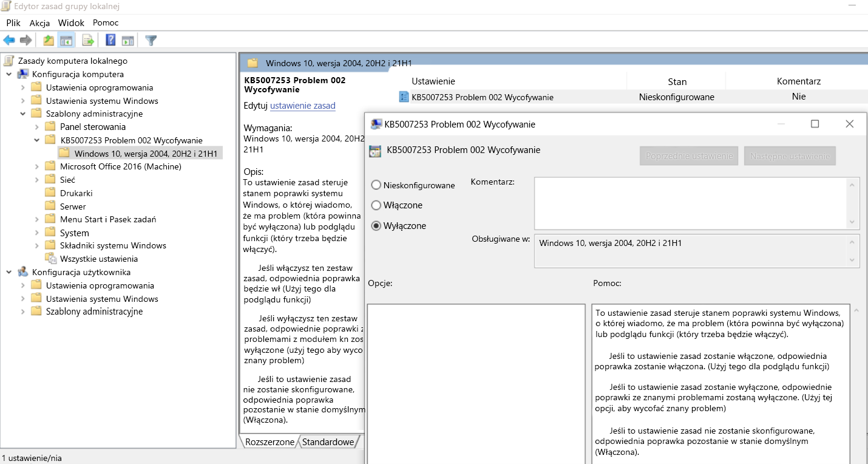Click the gray Forward arrow in toolbar
The width and height of the screenshot is (868, 464).
[x=25, y=40]
